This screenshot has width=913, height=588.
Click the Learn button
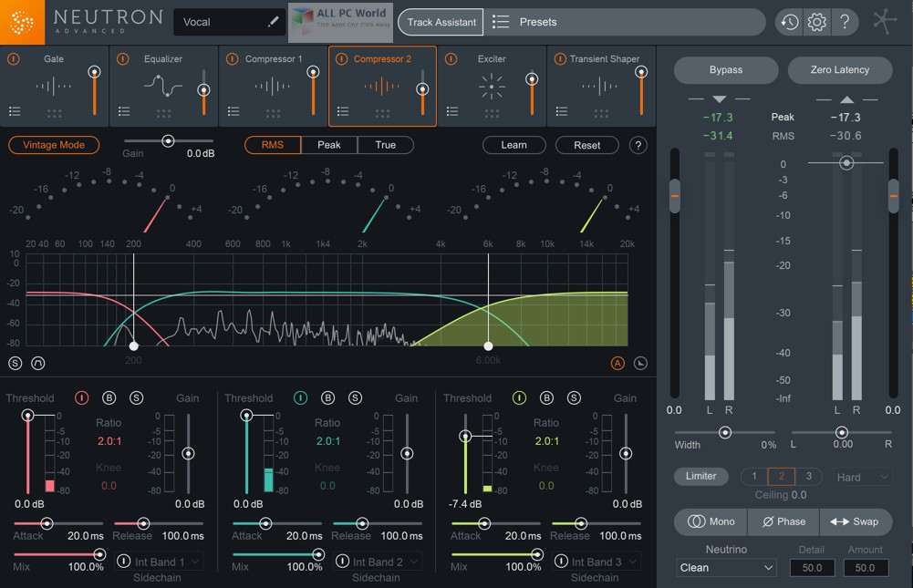tap(514, 145)
